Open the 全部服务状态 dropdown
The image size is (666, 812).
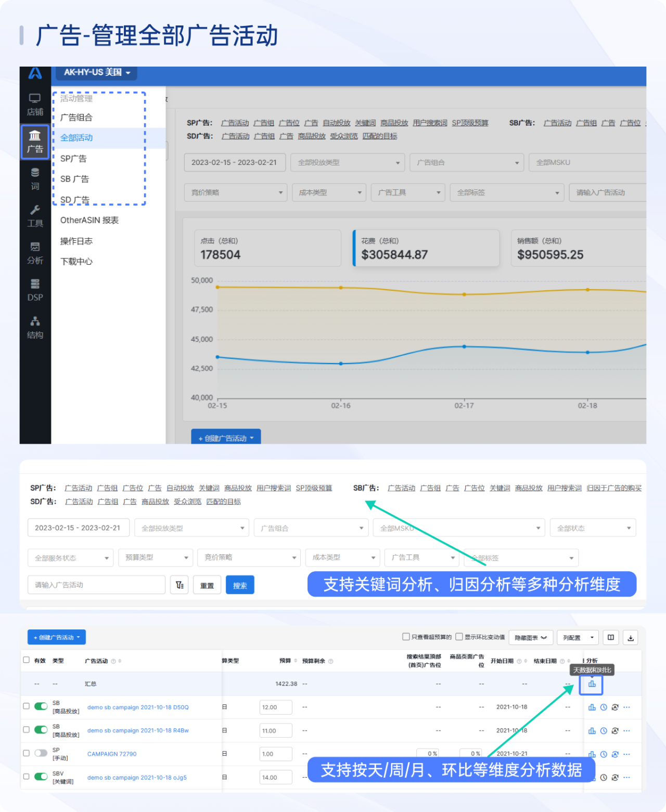click(70, 558)
